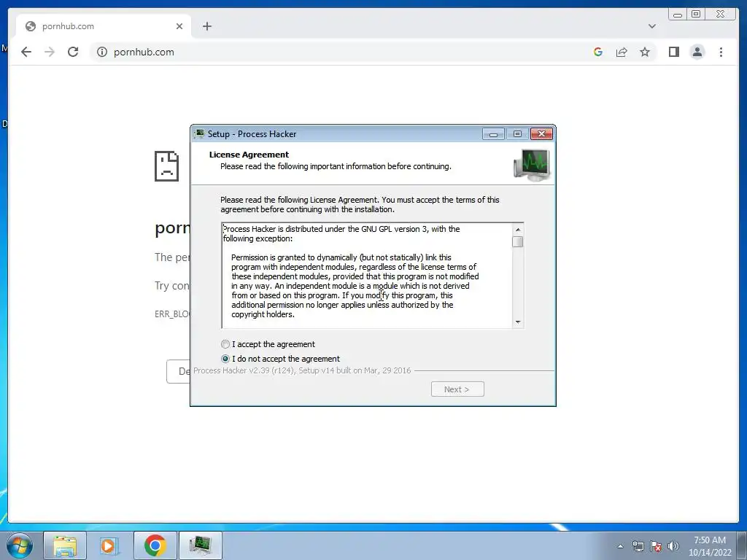Show hidden system tray icons

(620, 546)
